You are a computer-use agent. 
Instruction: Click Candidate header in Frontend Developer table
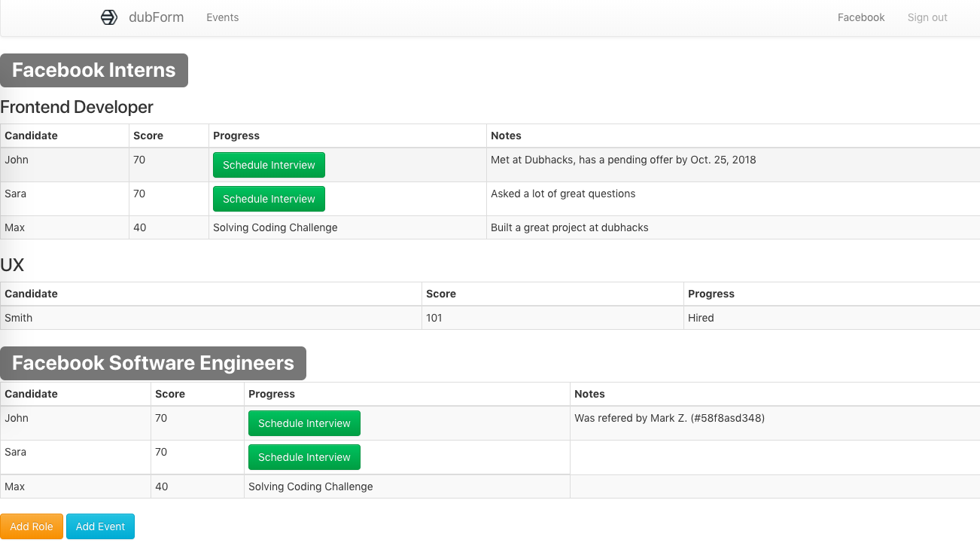click(31, 136)
